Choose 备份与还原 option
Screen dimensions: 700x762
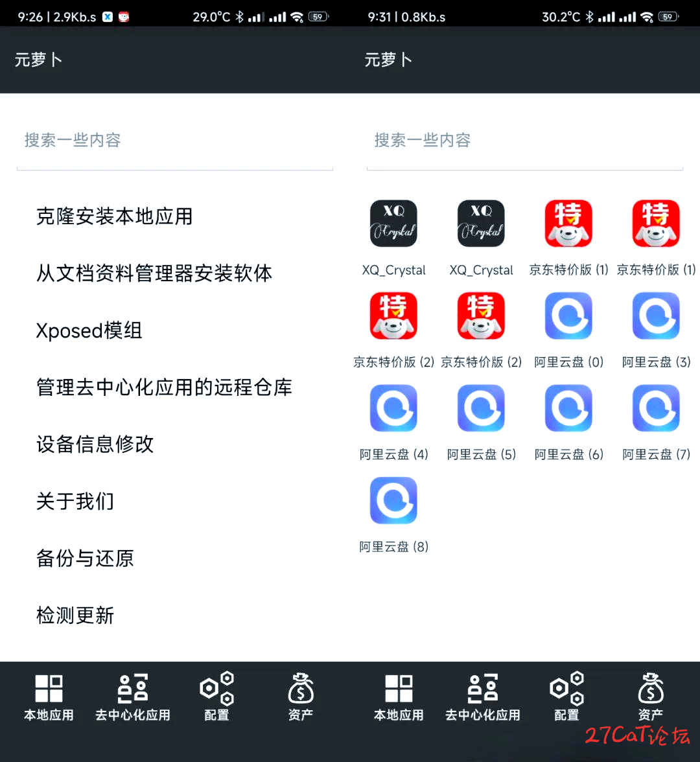(85, 558)
